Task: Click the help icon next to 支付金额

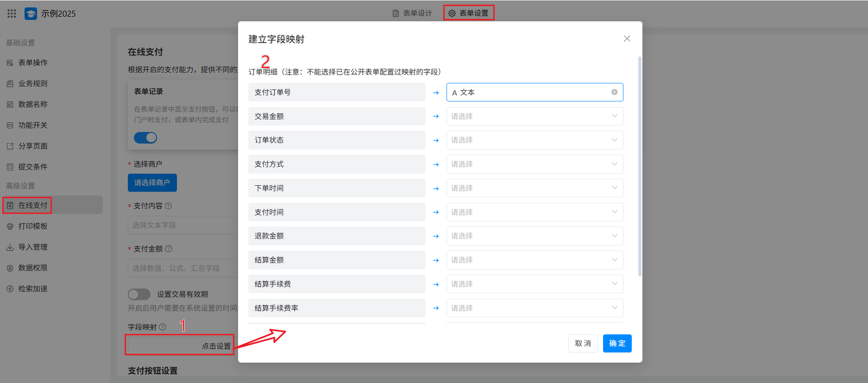Action: click(x=169, y=249)
